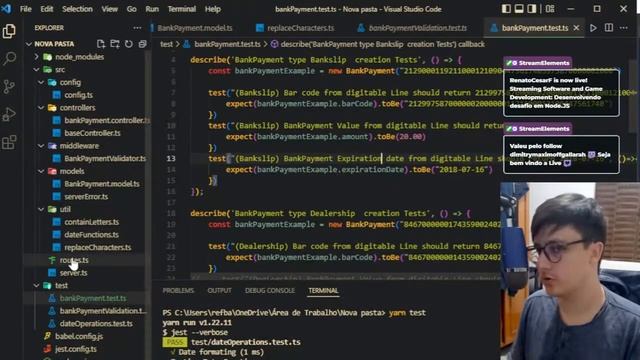Open dateOperations.test.ts file
The height and width of the screenshot is (360, 640).
[96, 323]
